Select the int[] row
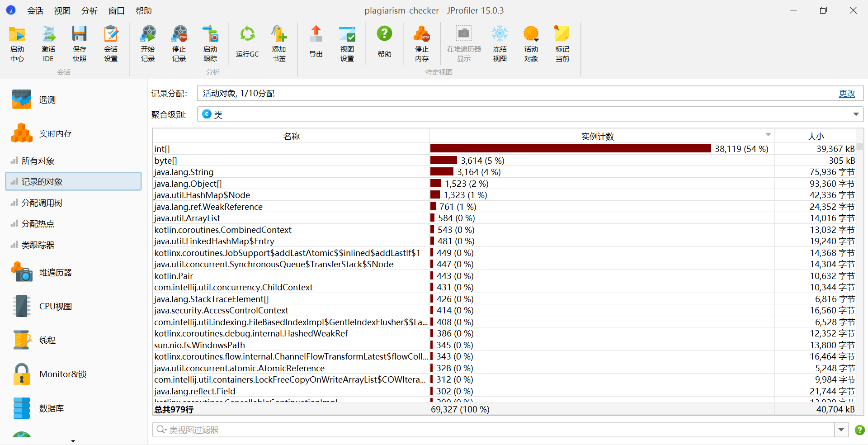This screenshot has width=868, height=445. [x=504, y=149]
